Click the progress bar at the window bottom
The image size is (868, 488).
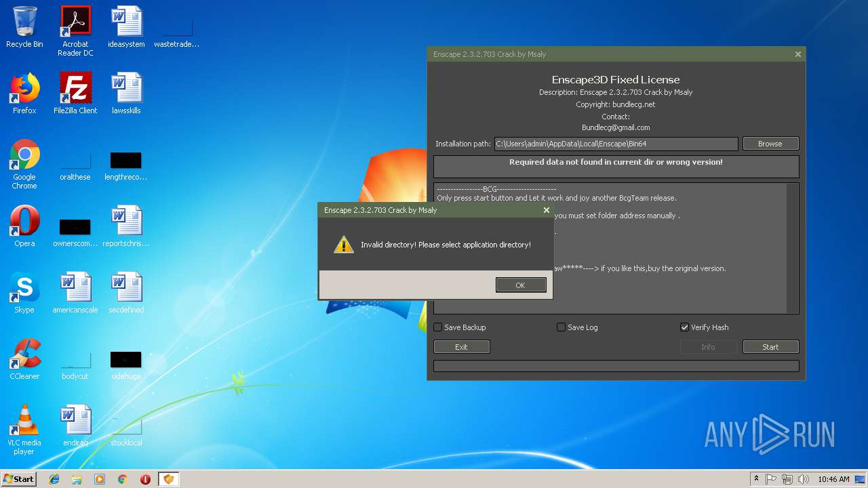(x=616, y=366)
